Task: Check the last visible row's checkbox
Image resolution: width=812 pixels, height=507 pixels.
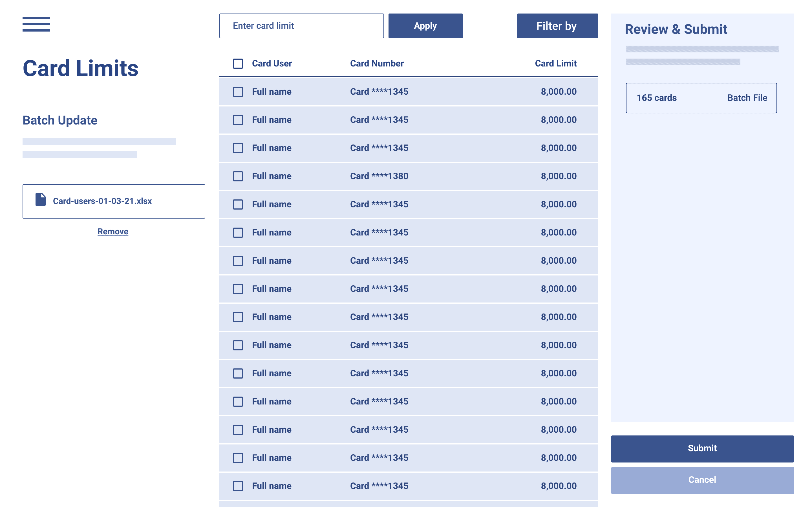Action: click(238, 486)
